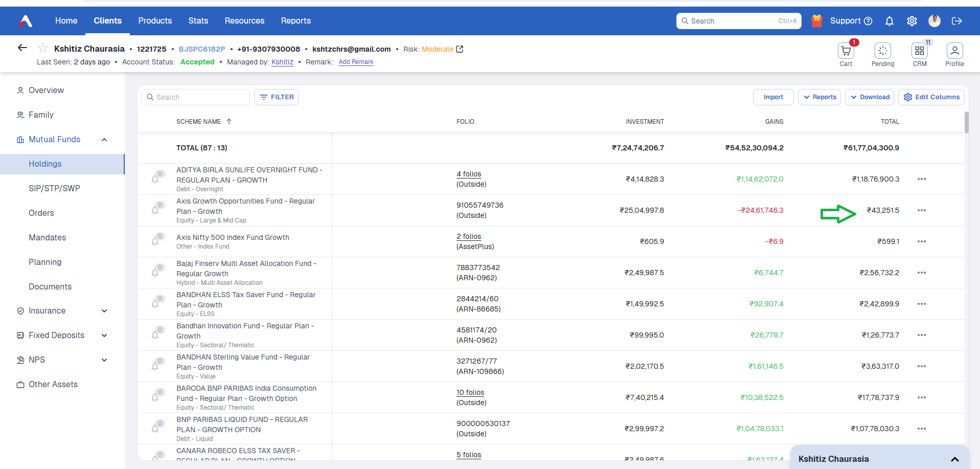The width and height of the screenshot is (980, 469).
Task: Open the 4 folios link
Action: pyautogui.click(x=469, y=174)
